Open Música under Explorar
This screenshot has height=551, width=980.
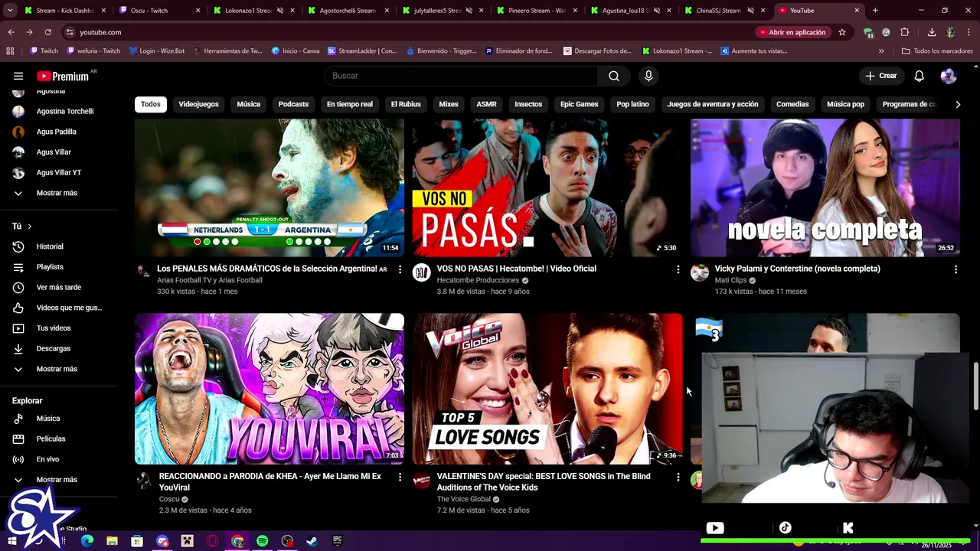coord(58,419)
